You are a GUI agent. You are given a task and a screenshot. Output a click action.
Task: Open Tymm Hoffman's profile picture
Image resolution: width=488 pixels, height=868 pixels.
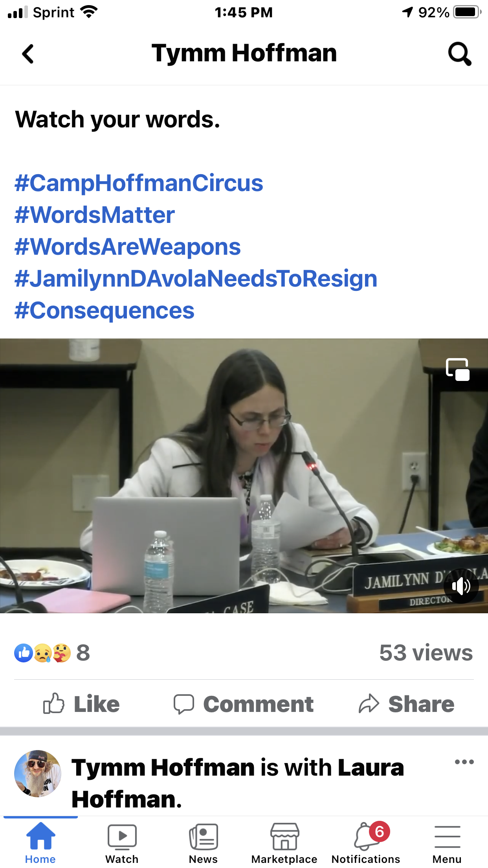pyautogui.click(x=38, y=773)
